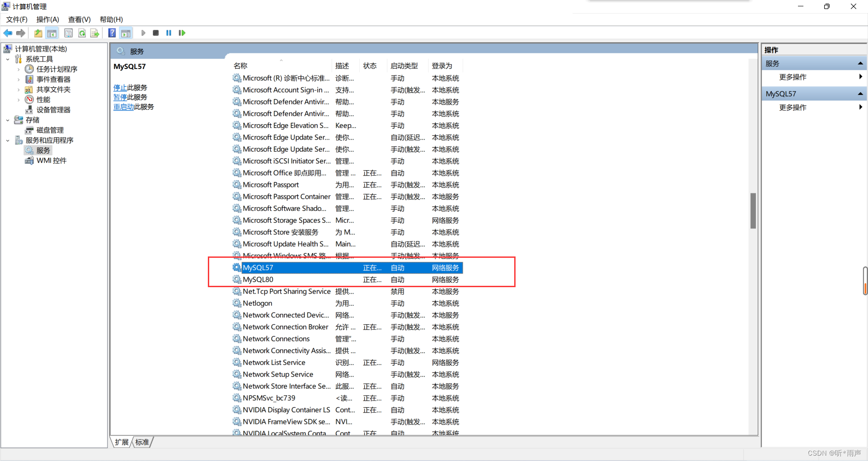Click 计算机管理(本地) root node
The width and height of the screenshot is (868, 461).
tap(41, 49)
